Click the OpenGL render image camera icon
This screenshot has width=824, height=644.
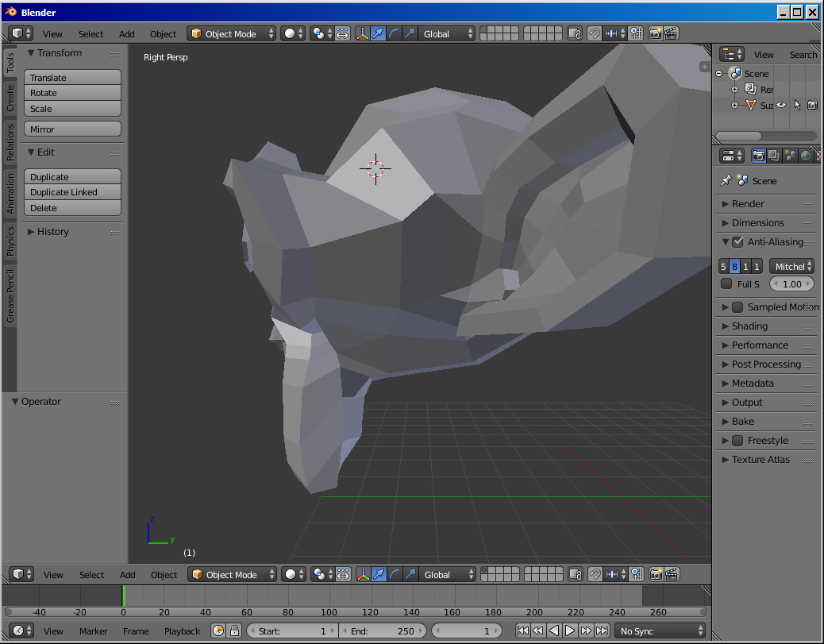coord(656,33)
